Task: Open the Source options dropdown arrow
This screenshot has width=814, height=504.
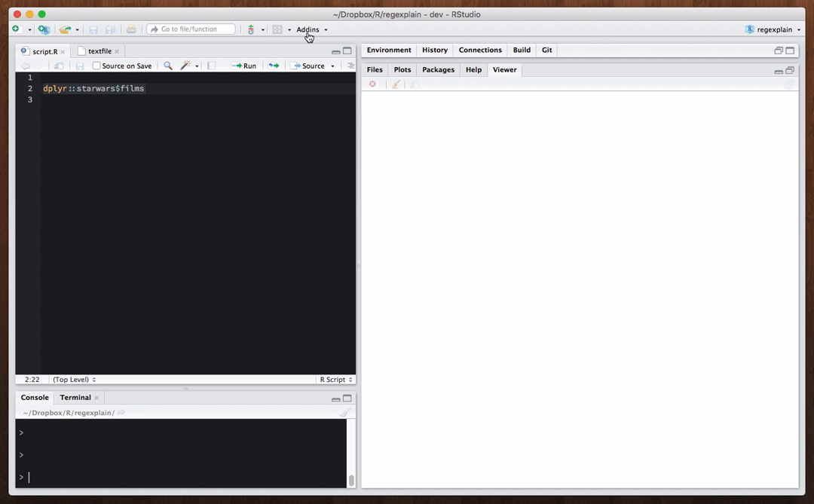Action: [333, 66]
